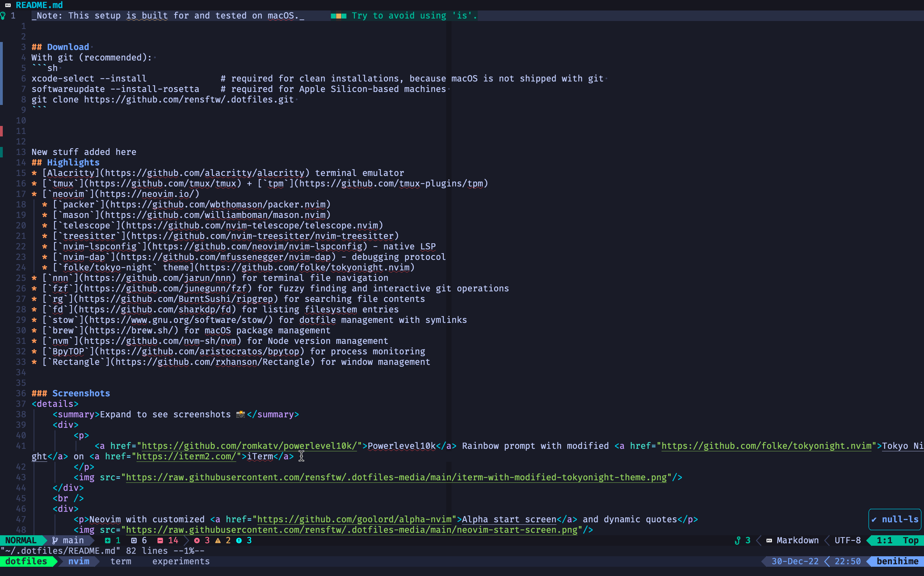Click the red git sign at line 11
Screen dimensions: 924x576
point(2,131)
